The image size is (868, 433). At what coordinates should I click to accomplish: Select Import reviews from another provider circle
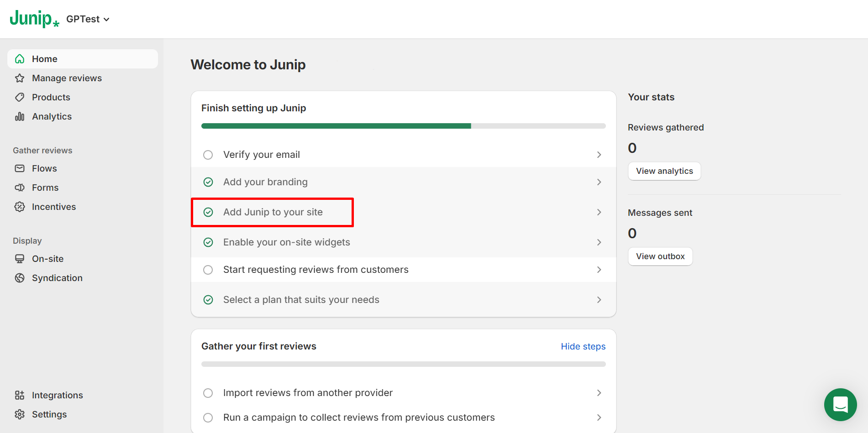(208, 392)
